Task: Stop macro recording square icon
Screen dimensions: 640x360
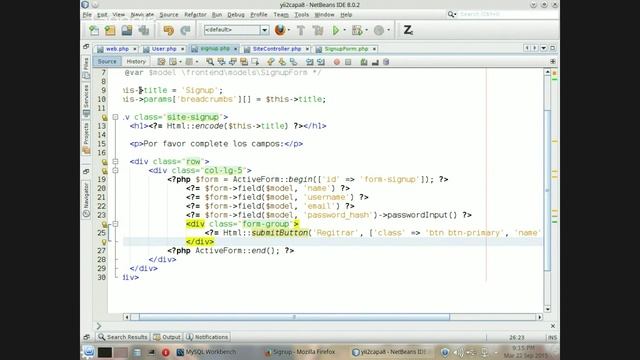Action: (x=348, y=62)
